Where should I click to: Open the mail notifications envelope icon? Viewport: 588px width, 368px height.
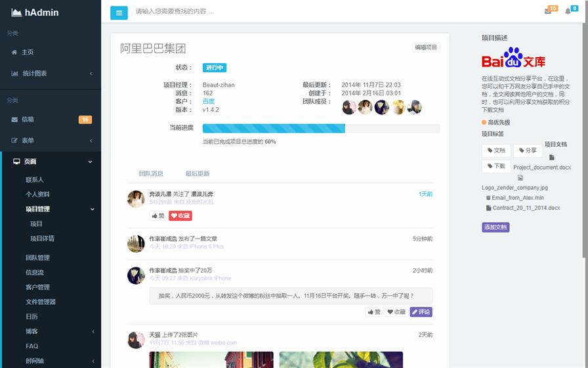coord(548,11)
